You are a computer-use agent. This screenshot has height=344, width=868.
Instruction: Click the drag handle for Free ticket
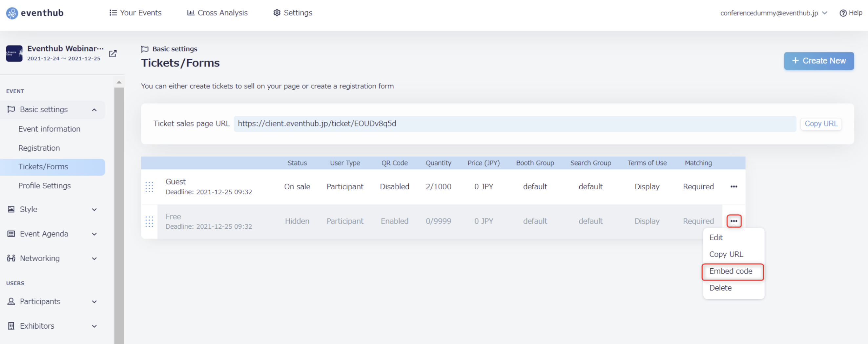coord(149,221)
